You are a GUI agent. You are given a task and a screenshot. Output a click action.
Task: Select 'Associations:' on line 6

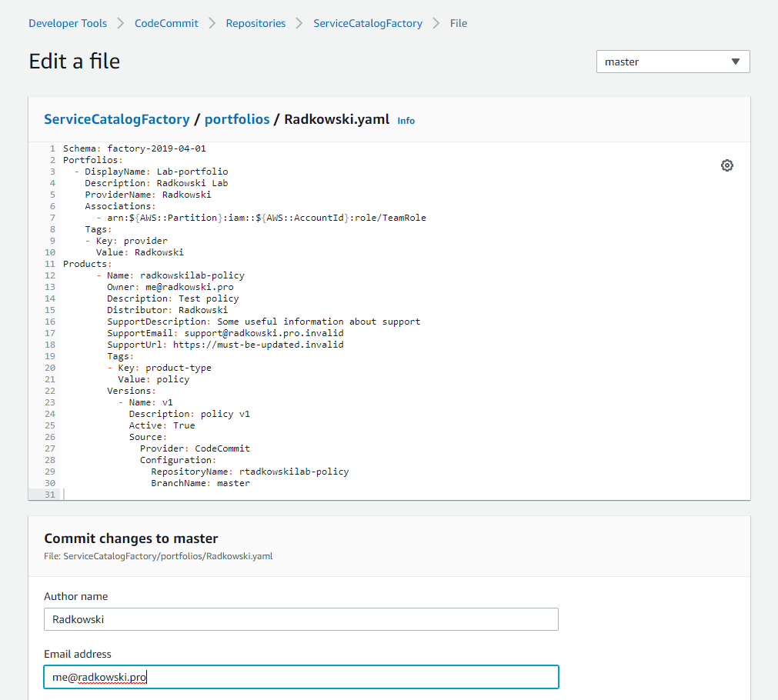[120, 206]
